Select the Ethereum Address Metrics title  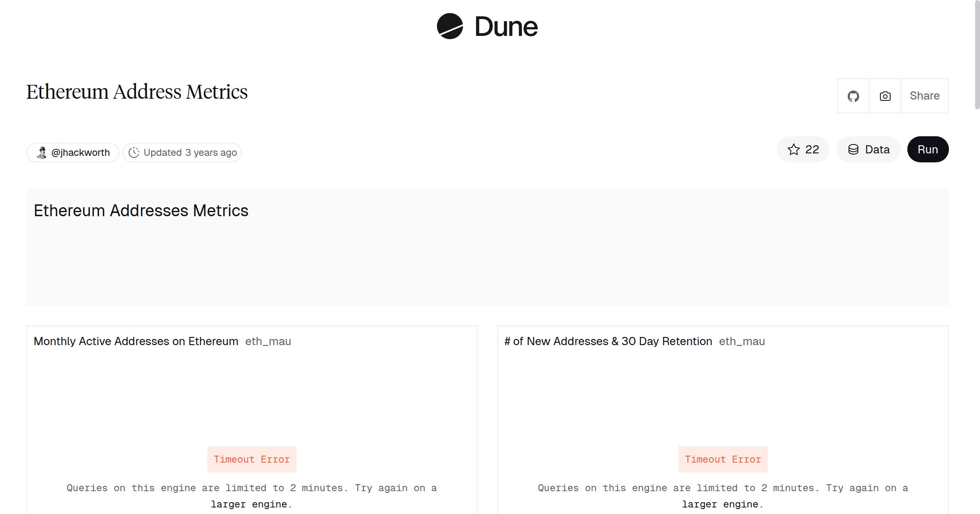click(137, 91)
